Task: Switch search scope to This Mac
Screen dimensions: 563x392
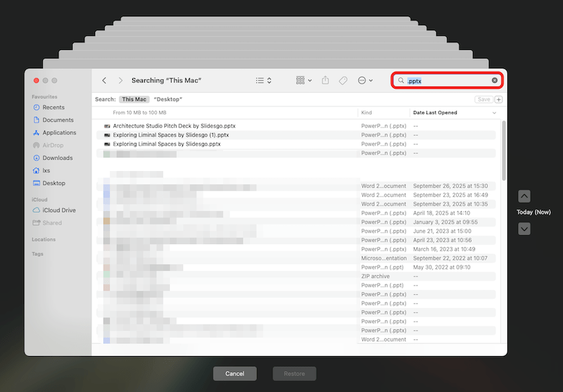Action: [134, 99]
